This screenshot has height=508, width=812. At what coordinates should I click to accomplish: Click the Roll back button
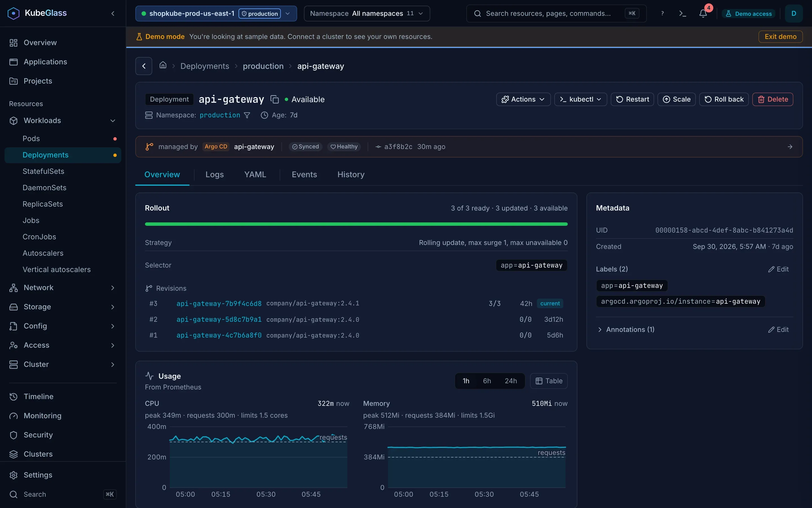724,99
